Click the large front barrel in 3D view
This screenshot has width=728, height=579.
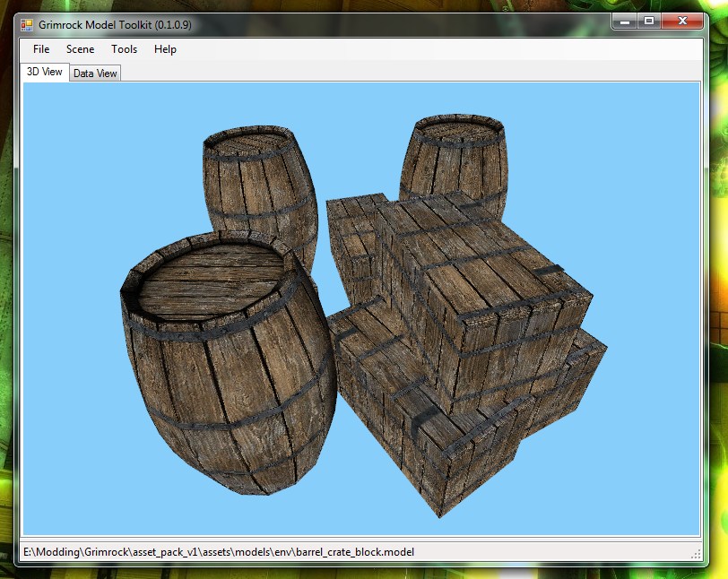(228, 362)
